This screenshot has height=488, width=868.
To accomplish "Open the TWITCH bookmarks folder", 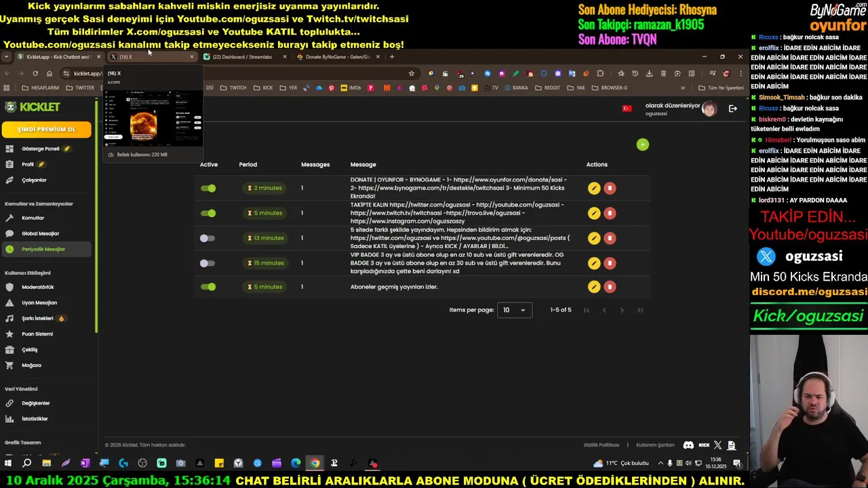I will tap(233, 88).
